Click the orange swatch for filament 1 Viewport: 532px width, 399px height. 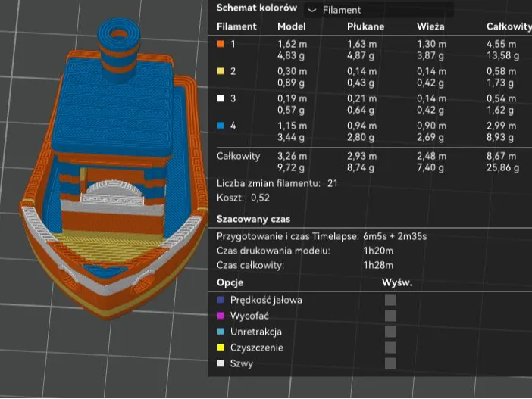point(221,44)
